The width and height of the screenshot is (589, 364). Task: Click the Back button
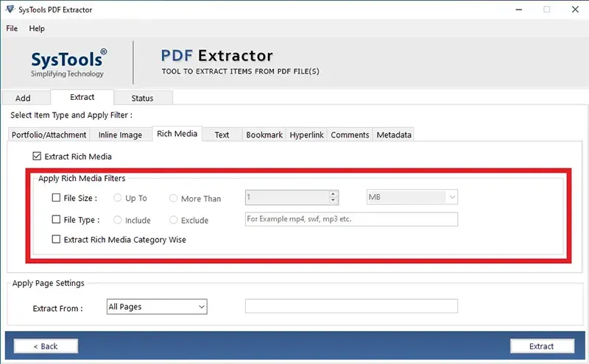coord(46,346)
